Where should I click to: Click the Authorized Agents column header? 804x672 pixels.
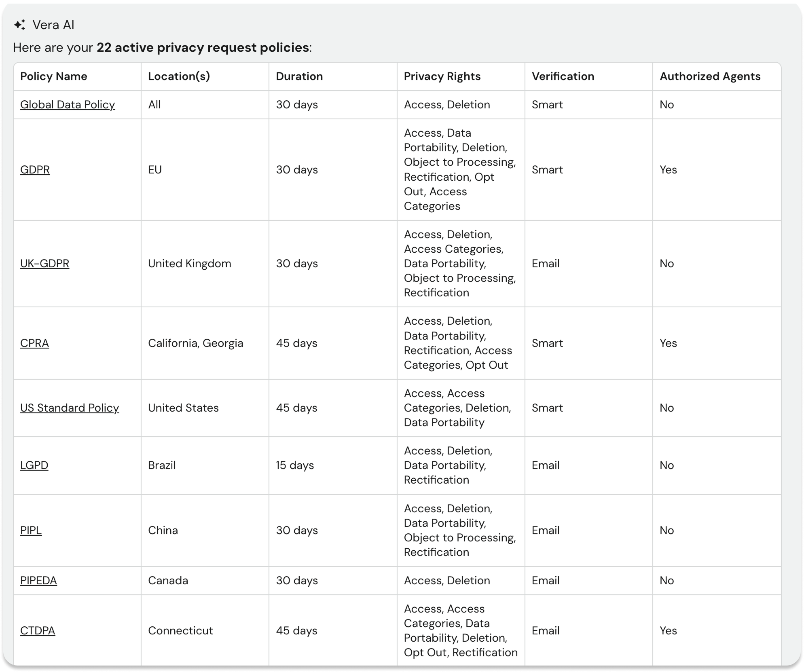(710, 76)
